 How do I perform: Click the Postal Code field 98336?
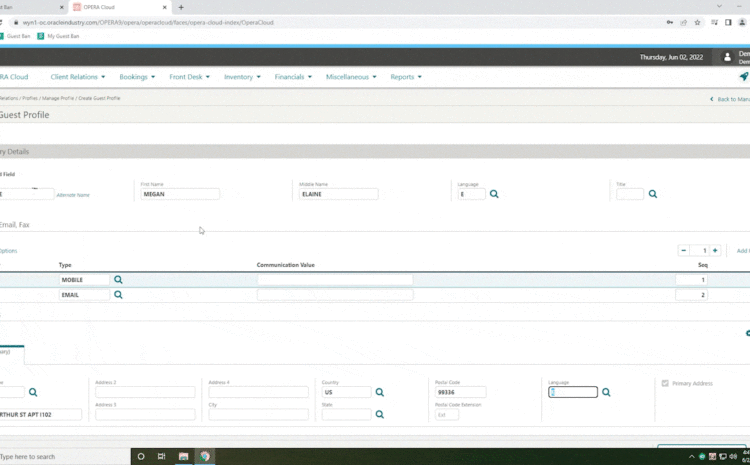[460, 392]
